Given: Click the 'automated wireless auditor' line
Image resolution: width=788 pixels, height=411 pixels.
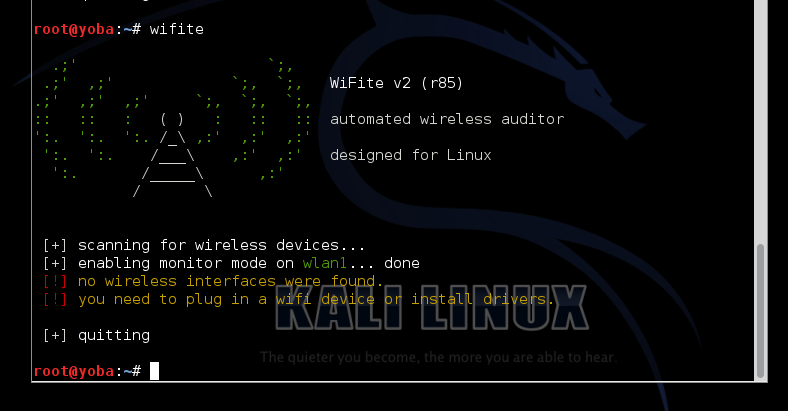Looking at the screenshot, I should [x=447, y=119].
